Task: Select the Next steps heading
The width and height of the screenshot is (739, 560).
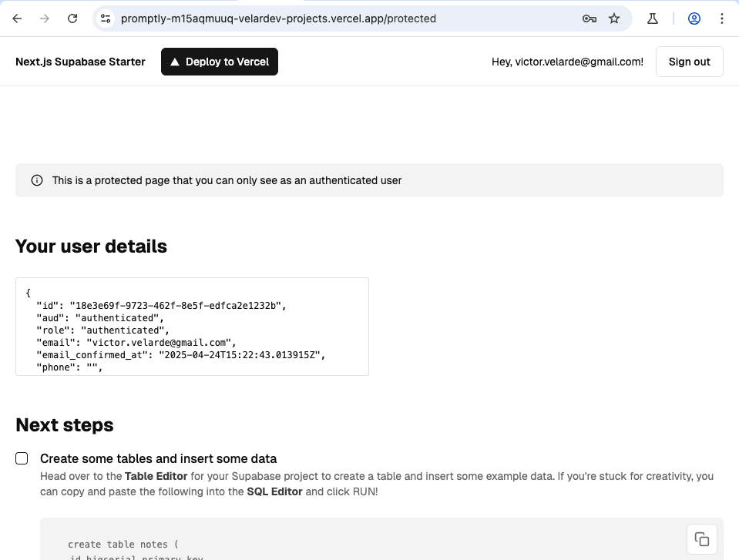Action: (x=65, y=425)
